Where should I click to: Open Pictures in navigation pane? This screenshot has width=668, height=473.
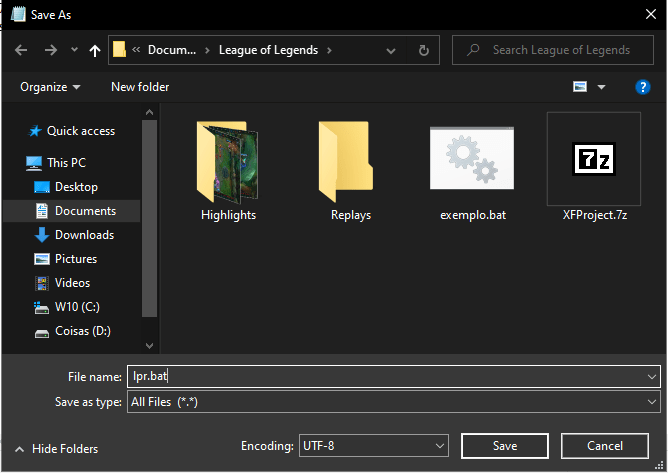pyautogui.click(x=76, y=259)
